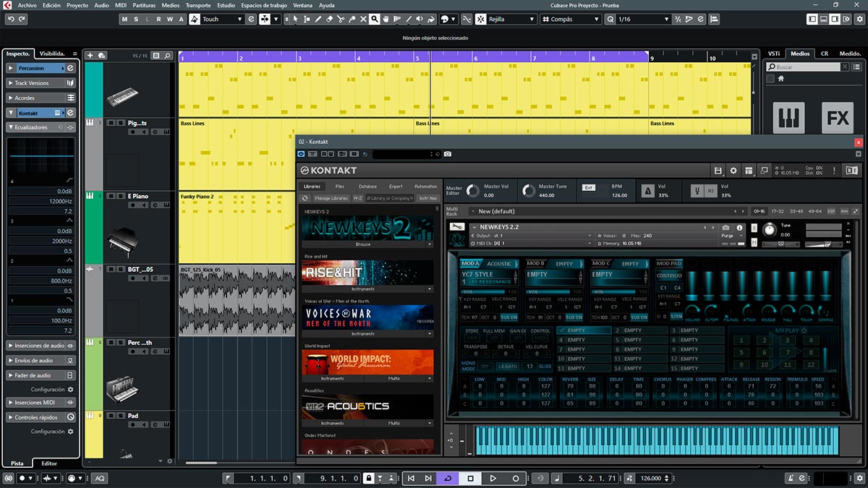Viewport: 868px width, 488px height.
Task: Open transport setup gear at bottom right
Action: pyautogui.click(x=861, y=478)
